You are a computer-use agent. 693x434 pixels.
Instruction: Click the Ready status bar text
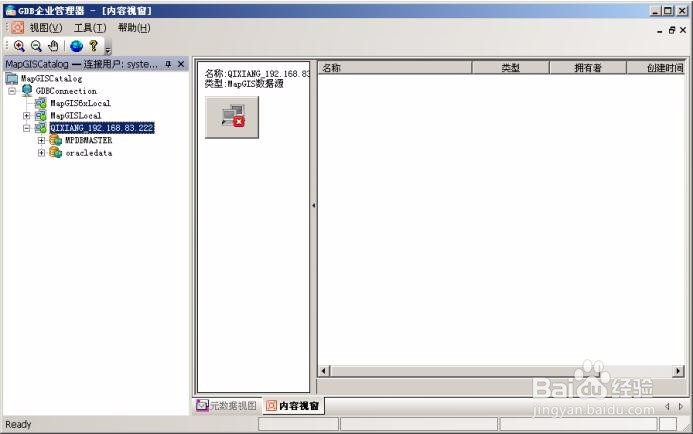tap(18, 424)
